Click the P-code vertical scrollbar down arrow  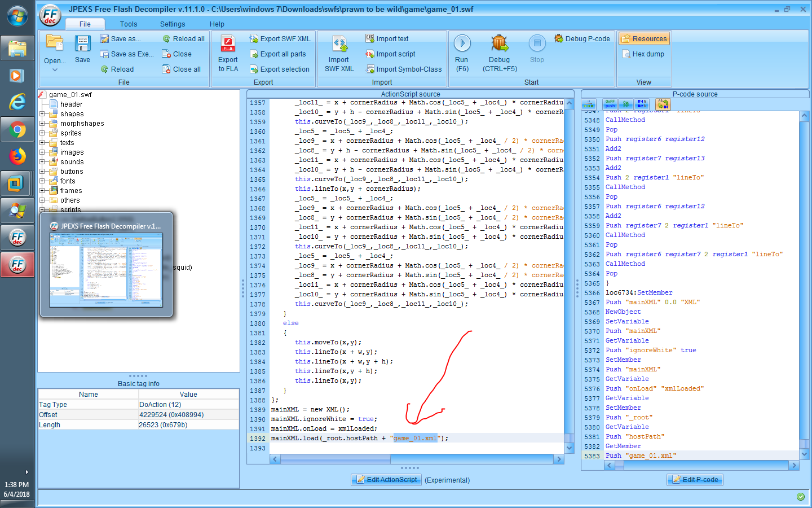tap(805, 453)
